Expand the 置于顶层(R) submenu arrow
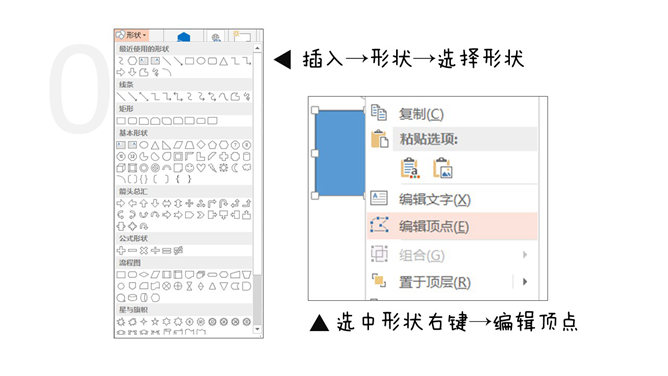Image resolution: width=668 pixels, height=376 pixels. coord(525,281)
